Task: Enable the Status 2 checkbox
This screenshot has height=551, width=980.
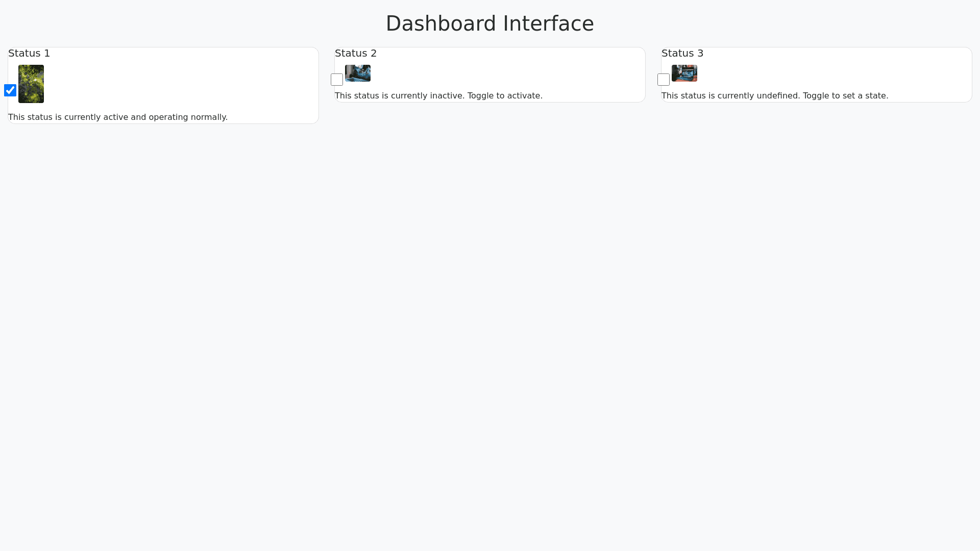Action: pos(337,80)
